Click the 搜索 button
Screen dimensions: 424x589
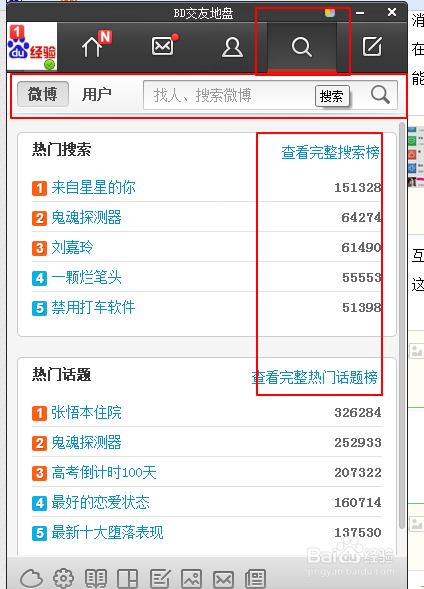pyautogui.click(x=332, y=96)
